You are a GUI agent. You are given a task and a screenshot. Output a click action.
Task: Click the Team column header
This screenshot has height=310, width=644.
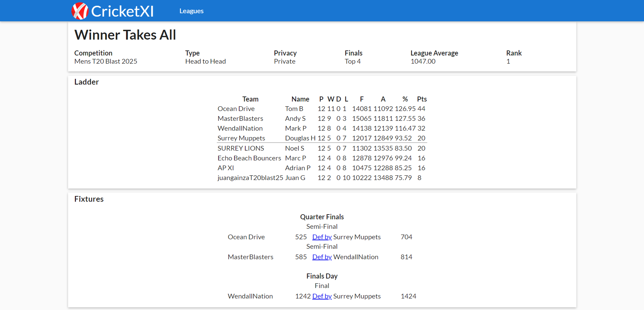click(250, 99)
